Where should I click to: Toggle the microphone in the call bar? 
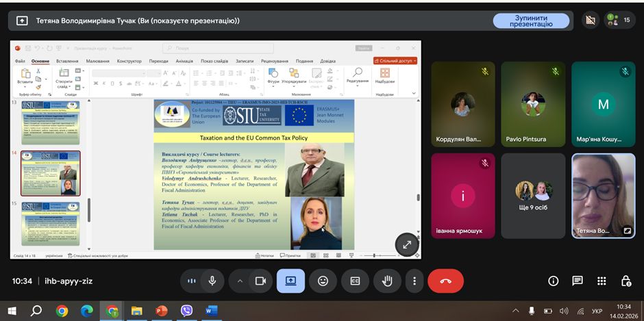point(212,281)
